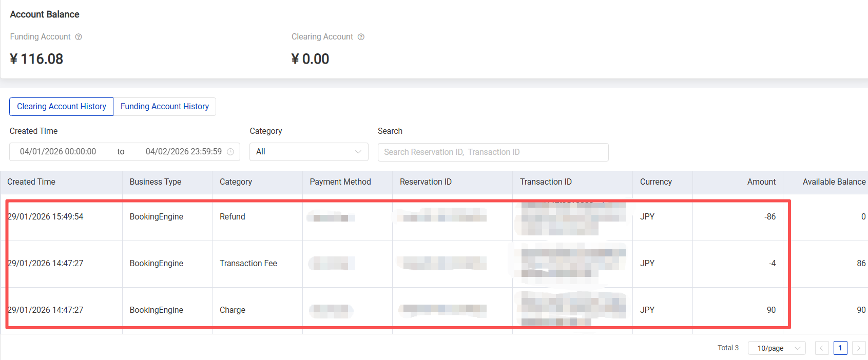Click the Funding Account help icon
This screenshot has width=868, height=360.
click(79, 37)
